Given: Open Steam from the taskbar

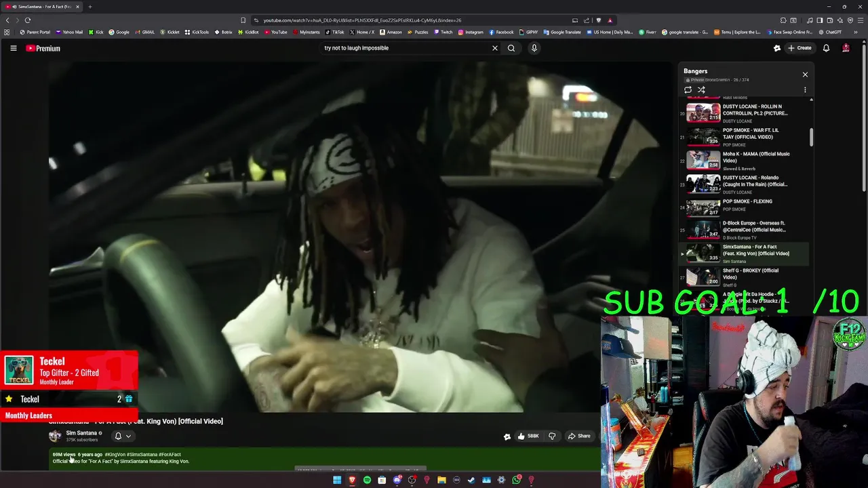Looking at the screenshot, I should point(471,480).
